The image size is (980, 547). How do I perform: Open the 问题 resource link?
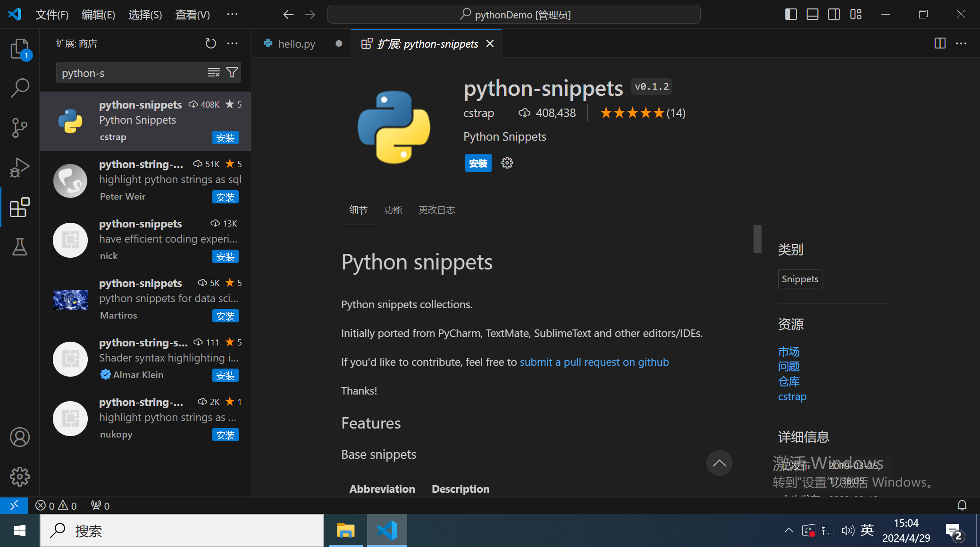(x=788, y=367)
